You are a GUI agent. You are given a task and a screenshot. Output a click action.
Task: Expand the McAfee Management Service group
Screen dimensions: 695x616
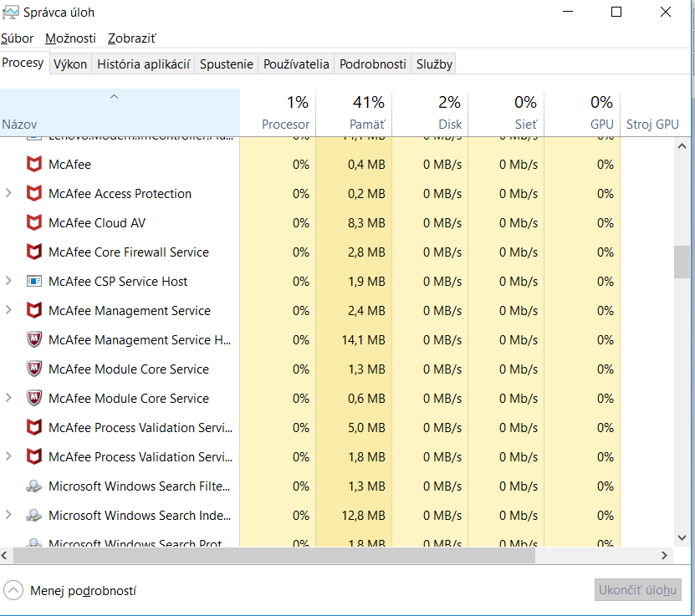[8, 311]
